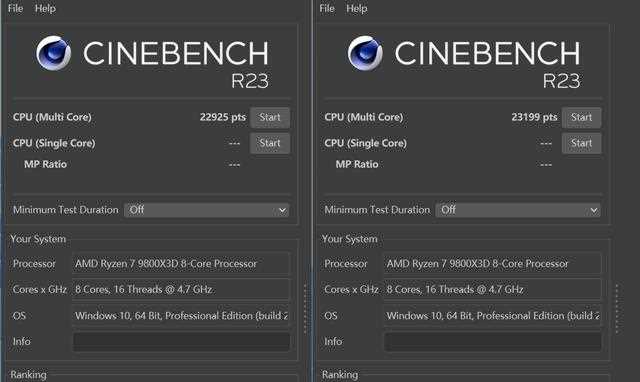Viewport: 640px width, 382px height.
Task: Click the OS field in right window
Action: (493, 315)
